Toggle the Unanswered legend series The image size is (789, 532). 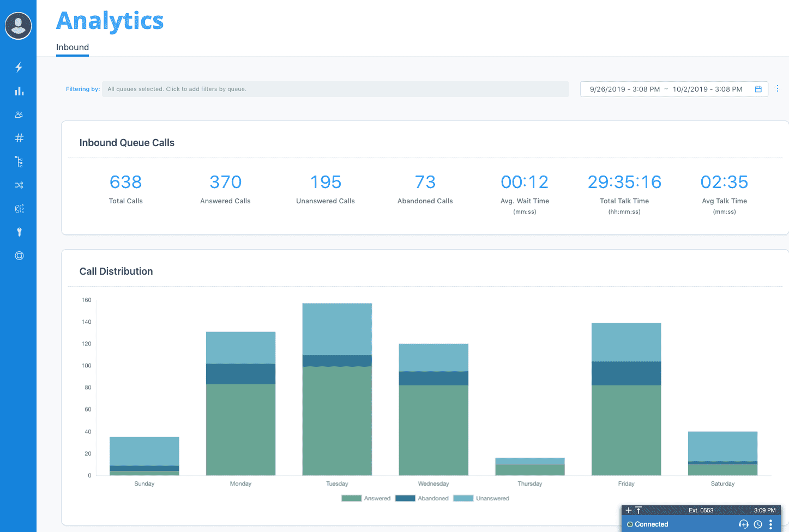(x=481, y=498)
